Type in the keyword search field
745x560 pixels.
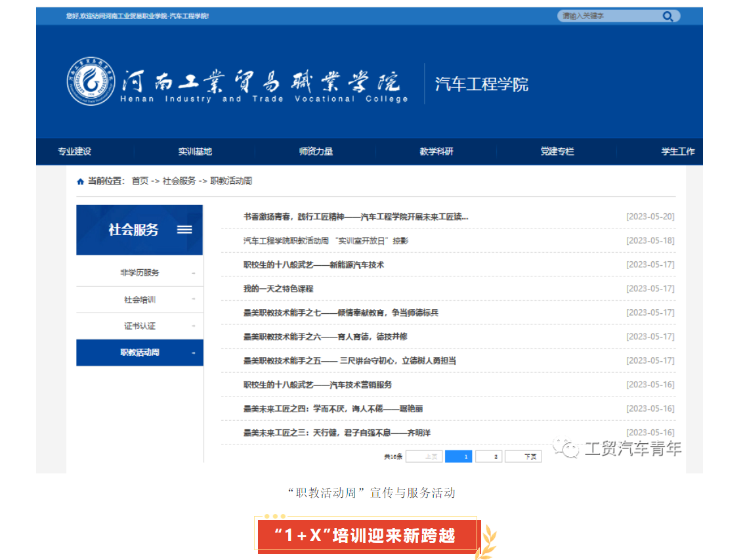pos(607,16)
